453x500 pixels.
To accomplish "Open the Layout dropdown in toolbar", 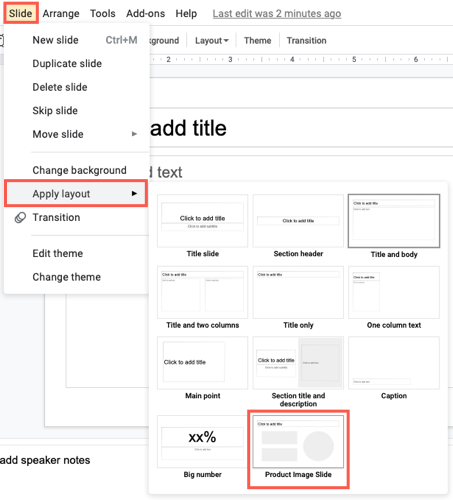I will click(x=211, y=41).
